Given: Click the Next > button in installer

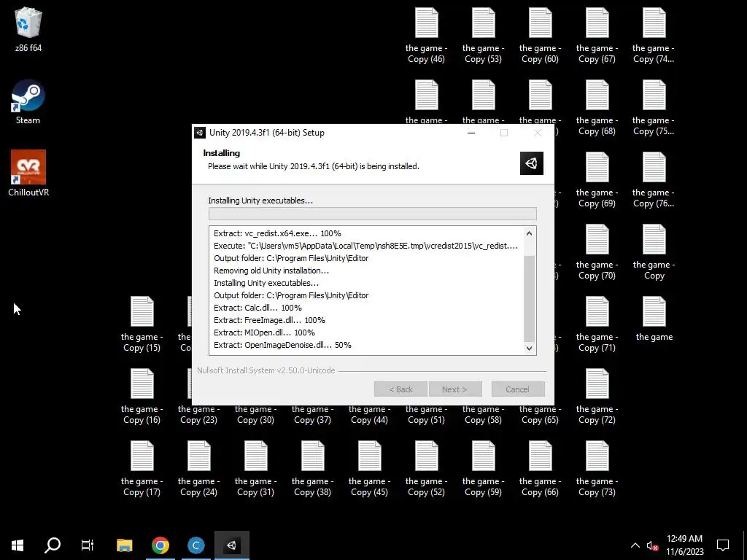Looking at the screenshot, I should coord(455,389).
